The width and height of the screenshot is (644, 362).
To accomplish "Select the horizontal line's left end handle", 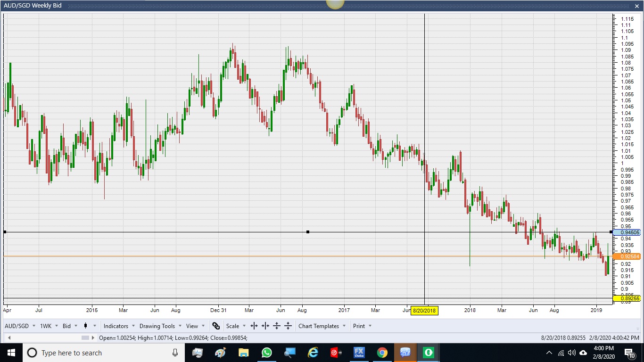I will click(4, 232).
